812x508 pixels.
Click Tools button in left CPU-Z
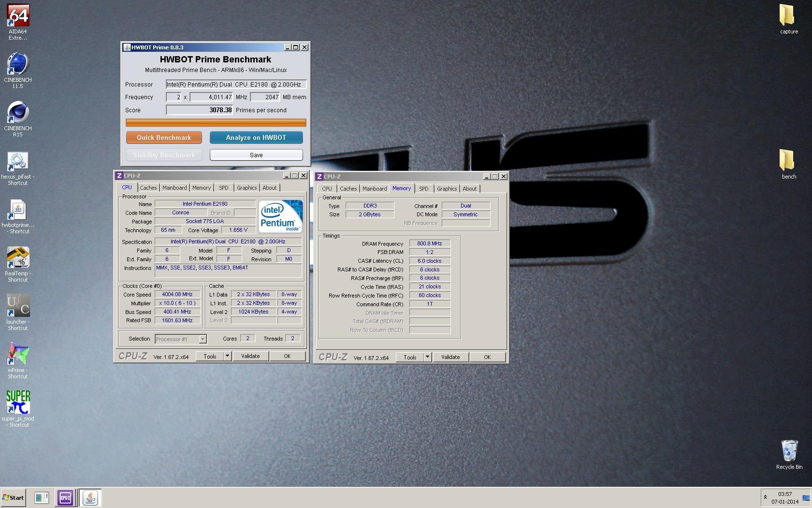tap(210, 356)
